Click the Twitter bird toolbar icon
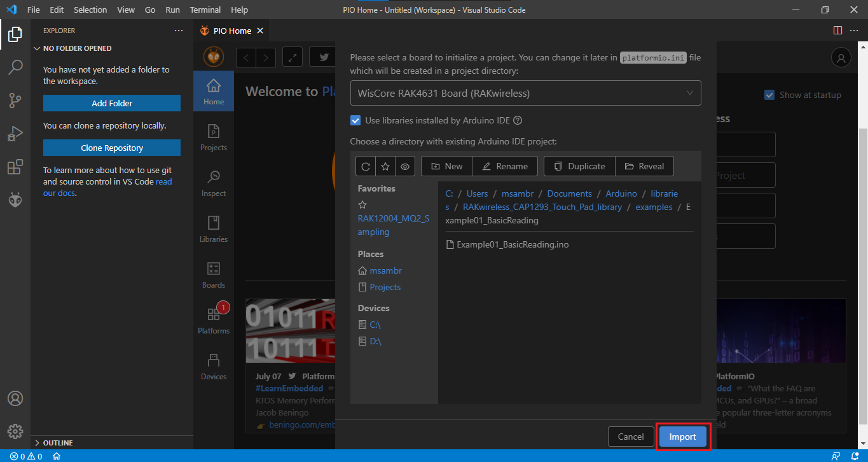 (324, 57)
